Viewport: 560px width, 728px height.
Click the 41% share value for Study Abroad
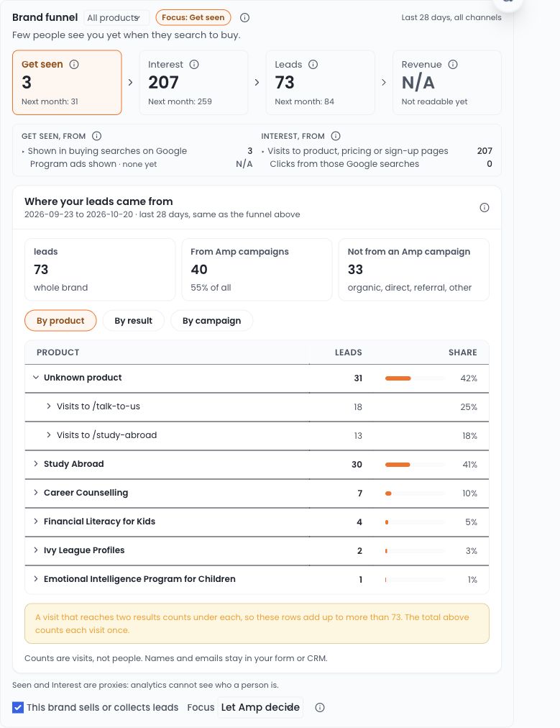[470, 465]
